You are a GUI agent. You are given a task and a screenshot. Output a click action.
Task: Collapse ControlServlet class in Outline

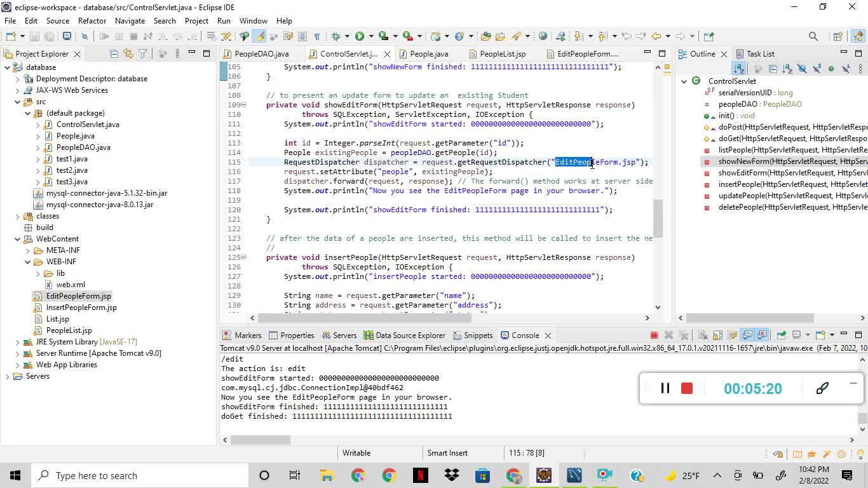[684, 81]
